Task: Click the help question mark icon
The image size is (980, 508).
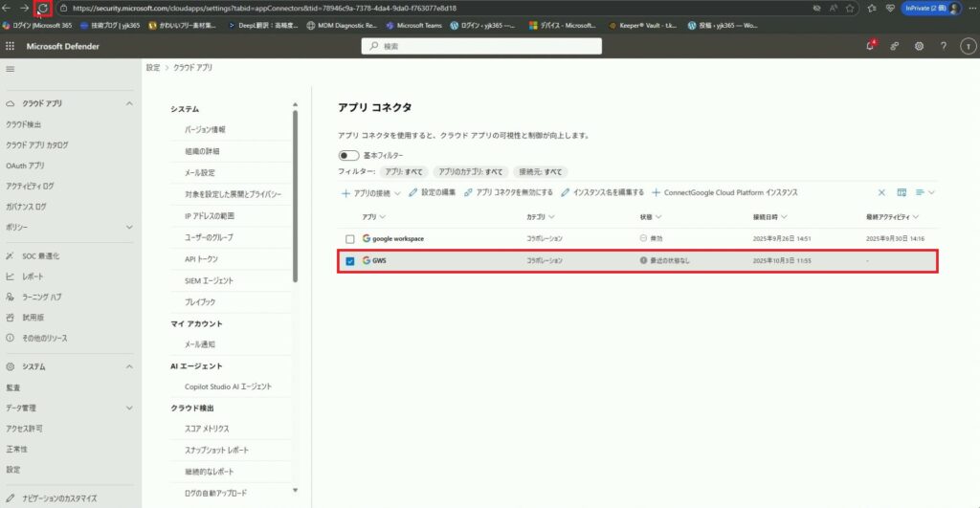Action: 944,46
